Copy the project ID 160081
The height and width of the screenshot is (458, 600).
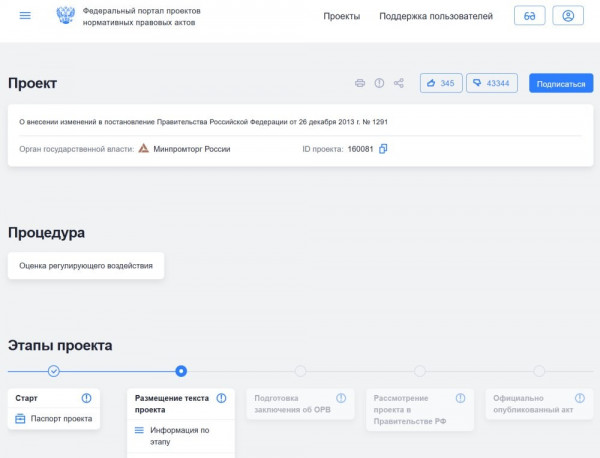383,149
